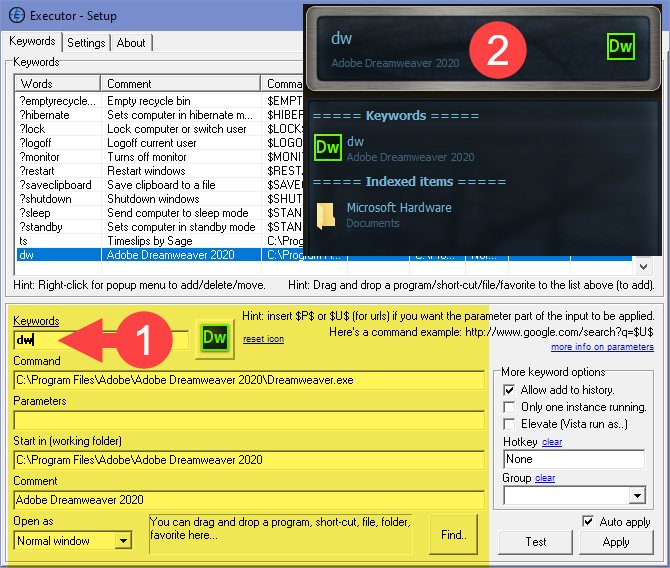
Task: Select the ?monitor keyword row
Action: [158, 157]
